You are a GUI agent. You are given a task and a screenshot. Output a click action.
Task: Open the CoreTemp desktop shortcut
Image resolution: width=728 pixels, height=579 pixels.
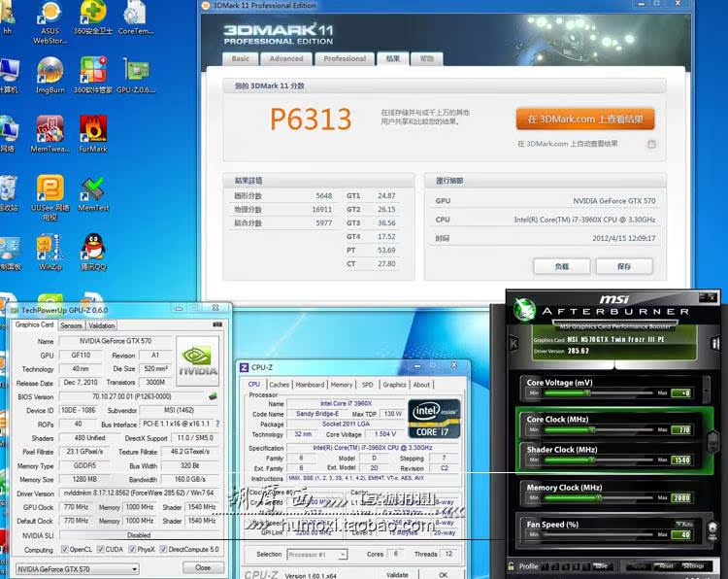(135, 14)
